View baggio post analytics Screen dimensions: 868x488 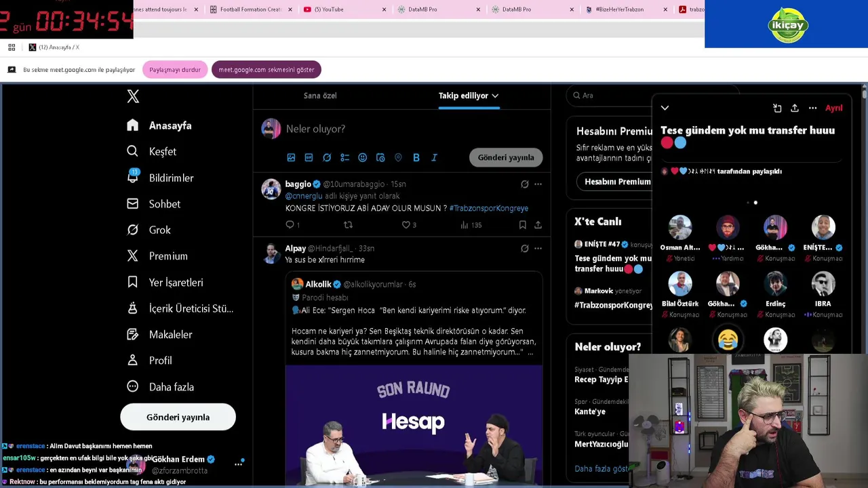(x=471, y=224)
